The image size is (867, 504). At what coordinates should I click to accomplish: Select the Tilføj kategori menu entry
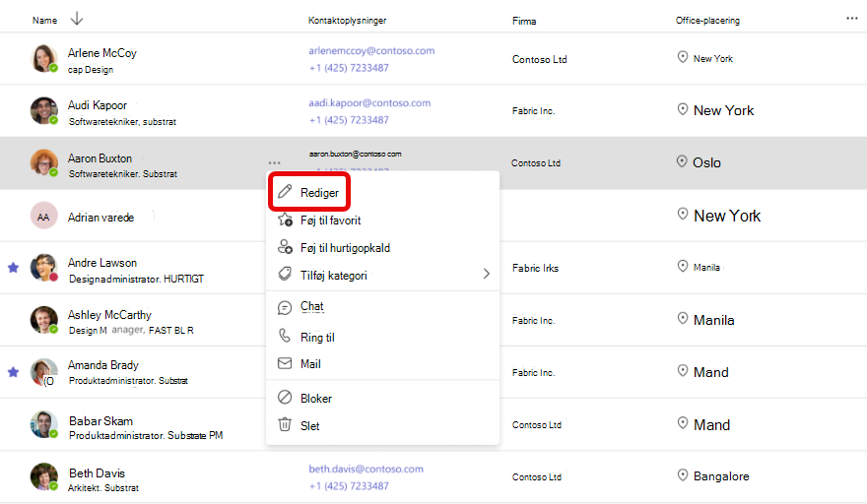382,275
